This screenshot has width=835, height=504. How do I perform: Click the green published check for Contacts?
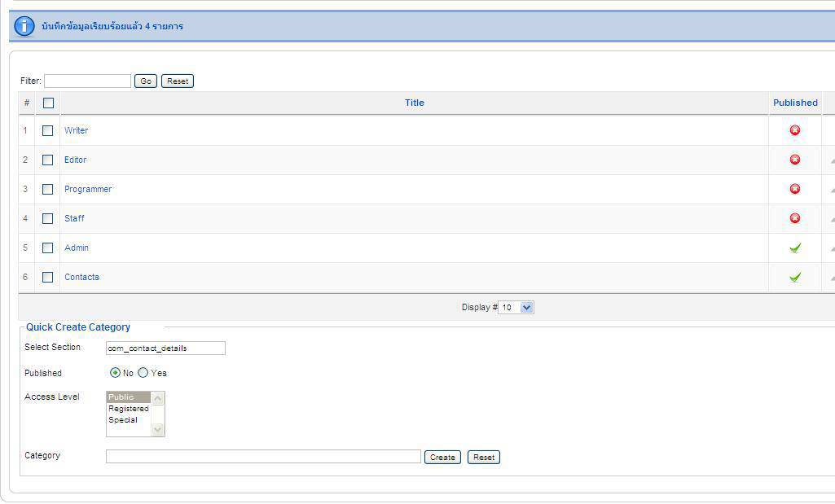click(795, 277)
